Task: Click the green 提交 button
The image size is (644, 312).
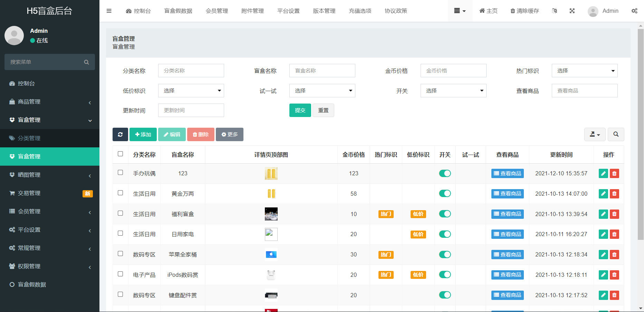Action: pyautogui.click(x=300, y=110)
